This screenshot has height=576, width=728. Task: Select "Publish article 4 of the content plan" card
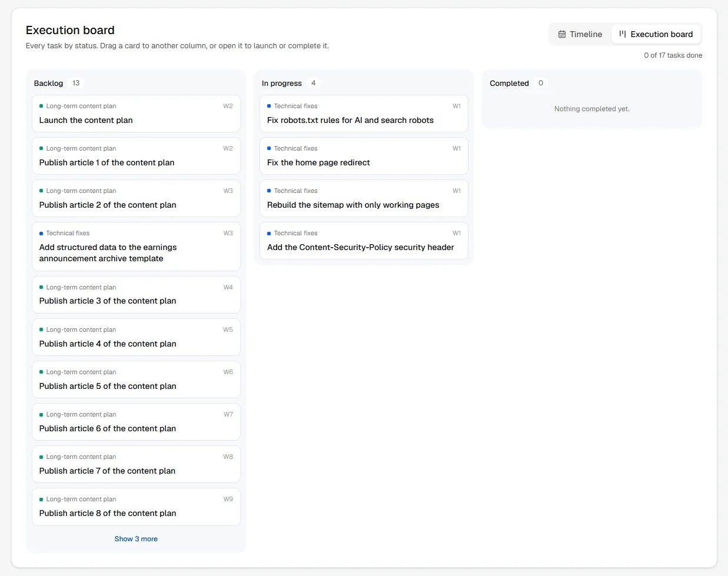(136, 337)
